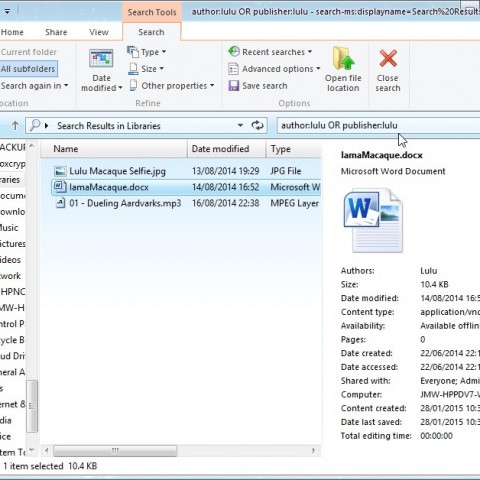Open the View ribbon tab

point(99,32)
